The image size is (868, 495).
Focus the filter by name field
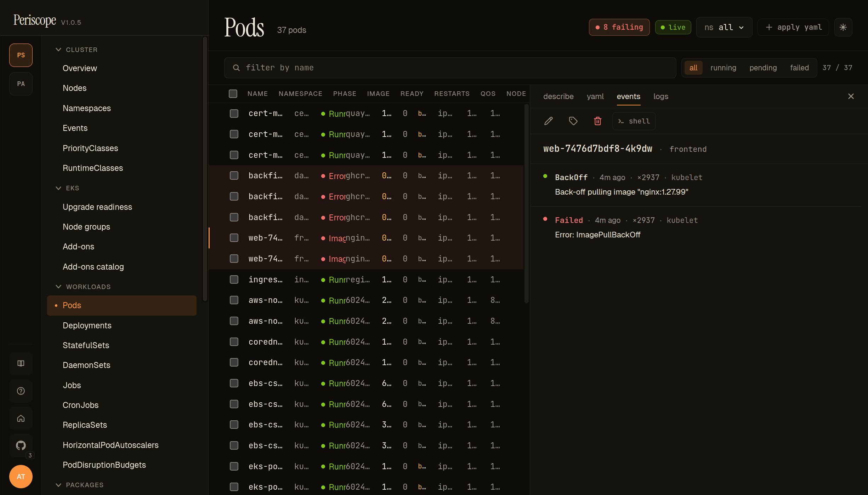(x=450, y=68)
